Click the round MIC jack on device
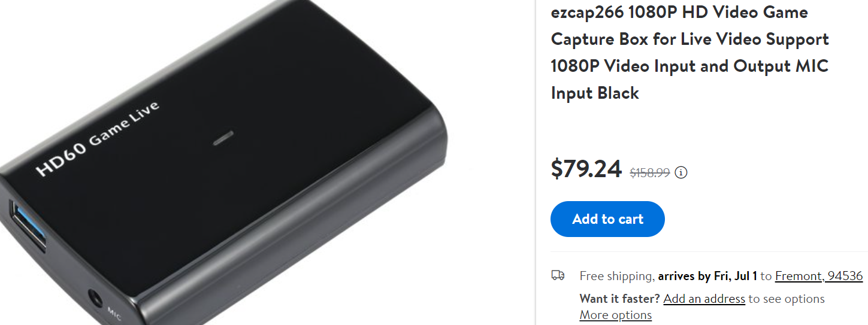This screenshot has height=325, width=868. click(95, 299)
